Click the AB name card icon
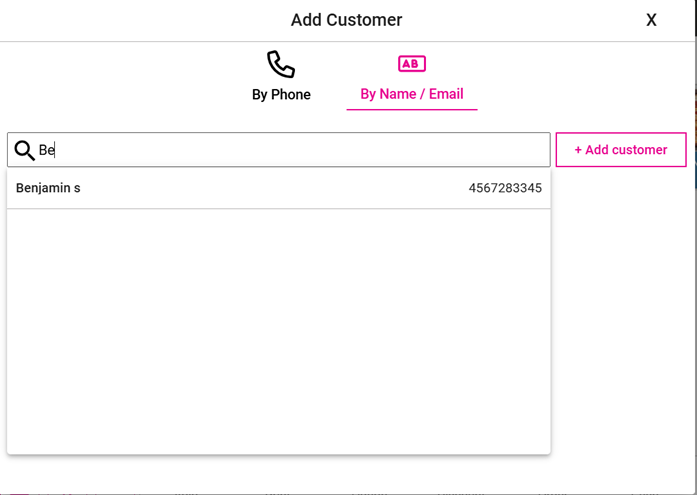This screenshot has width=697, height=495. click(411, 64)
